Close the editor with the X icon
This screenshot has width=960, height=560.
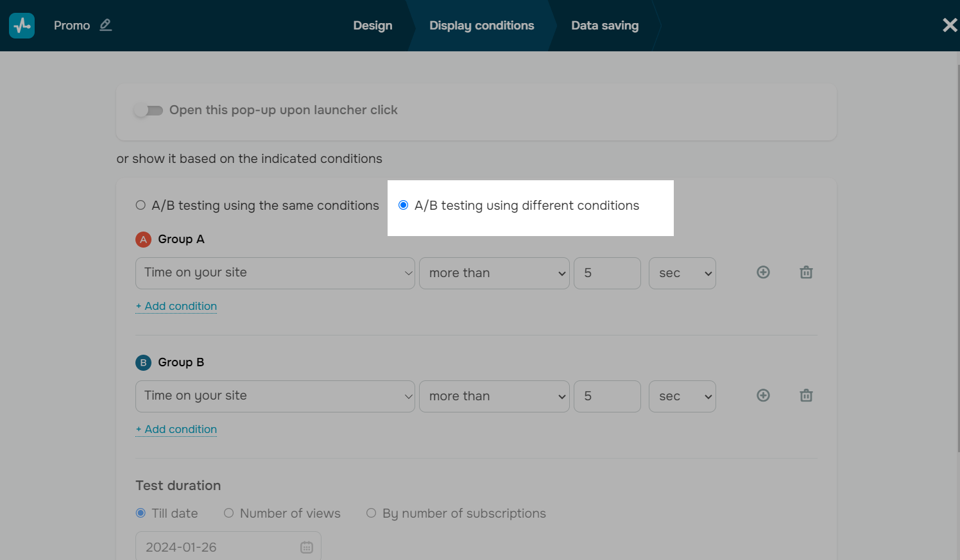click(949, 25)
